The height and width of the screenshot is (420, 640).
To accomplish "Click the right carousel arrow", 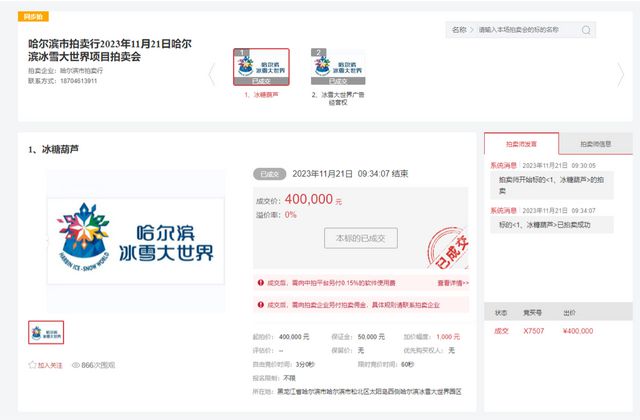I will [620, 75].
